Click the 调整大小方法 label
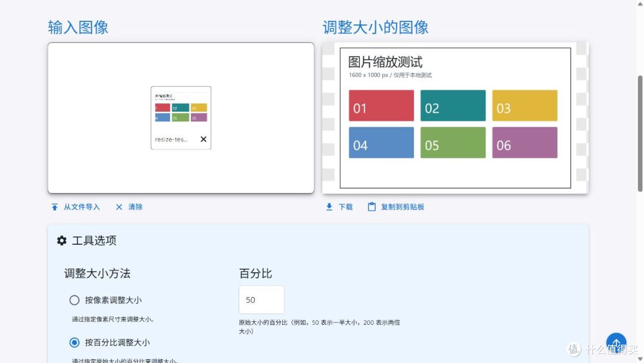This screenshot has height=363, width=644. [x=97, y=273]
